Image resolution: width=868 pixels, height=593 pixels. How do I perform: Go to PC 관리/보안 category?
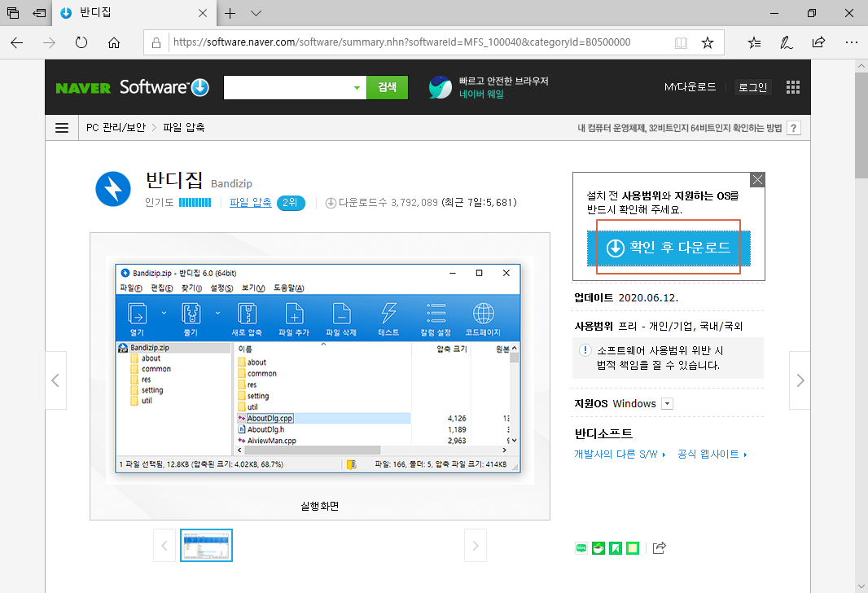[x=116, y=127]
